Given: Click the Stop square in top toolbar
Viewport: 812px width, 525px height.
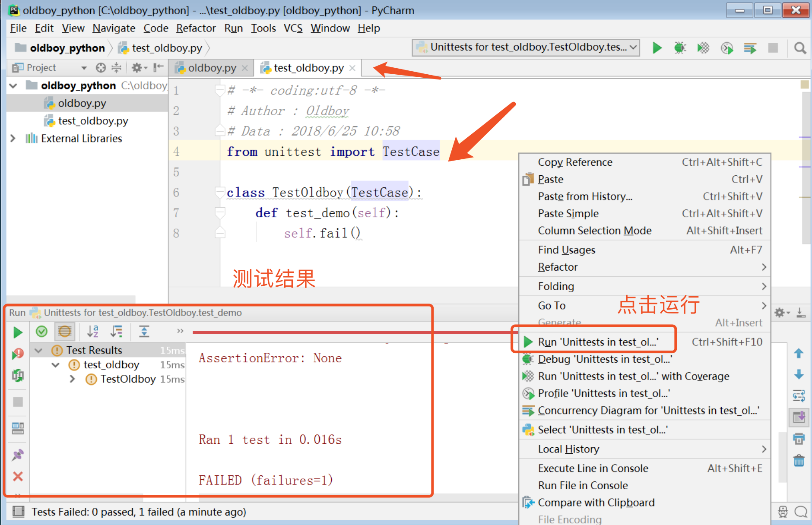Looking at the screenshot, I should pos(773,48).
